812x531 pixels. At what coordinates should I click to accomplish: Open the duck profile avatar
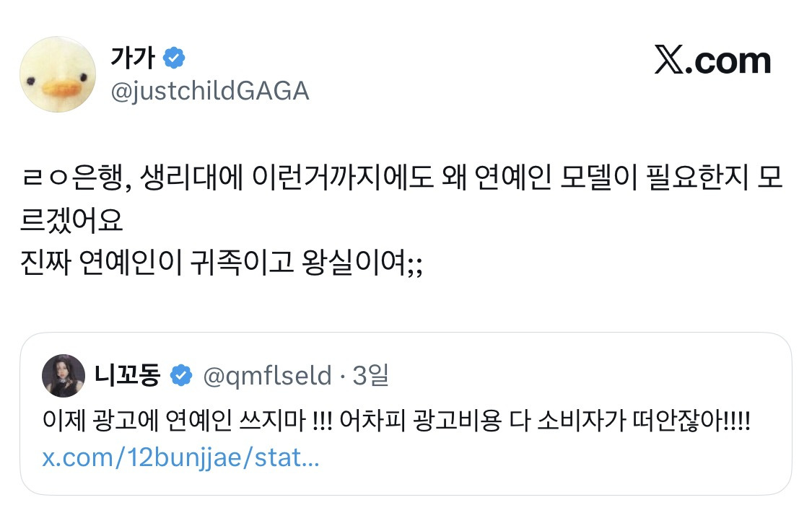[58, 75]
